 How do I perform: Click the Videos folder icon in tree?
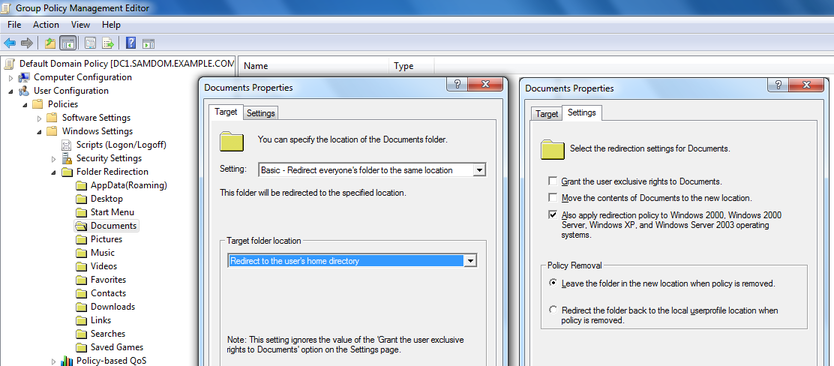[x=81, y=267]
